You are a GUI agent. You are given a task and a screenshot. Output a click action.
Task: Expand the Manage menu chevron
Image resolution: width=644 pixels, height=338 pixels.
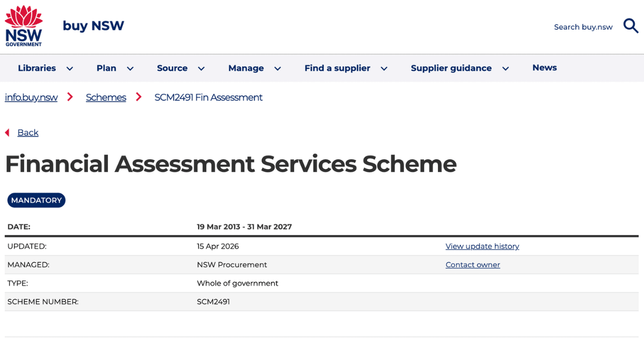click(x=277, y=69)
